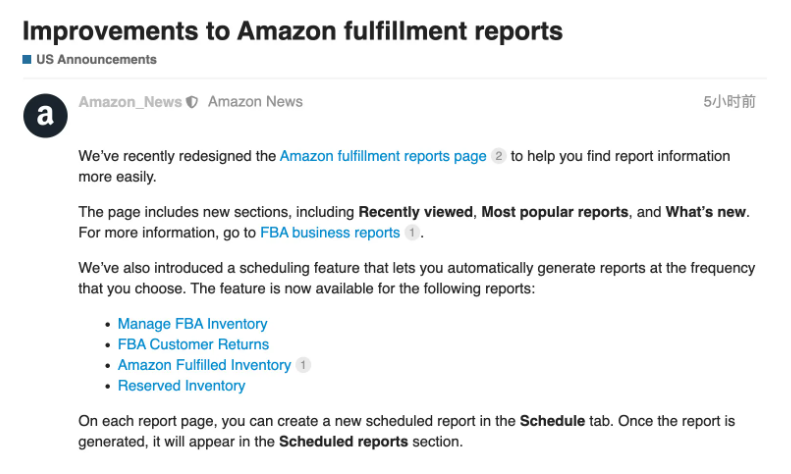Open the Amazon_News username profile
Screen dimensions: 791x474
pyautogui.click(x=130, y=102)
